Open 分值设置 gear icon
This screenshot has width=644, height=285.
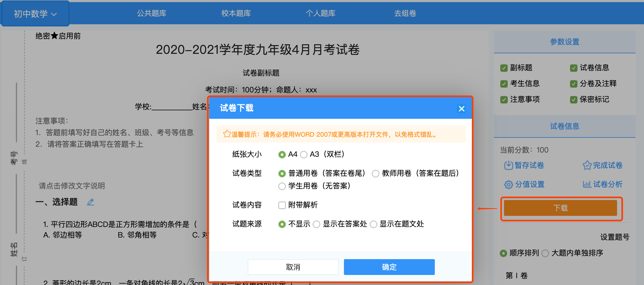click(508, 184)
